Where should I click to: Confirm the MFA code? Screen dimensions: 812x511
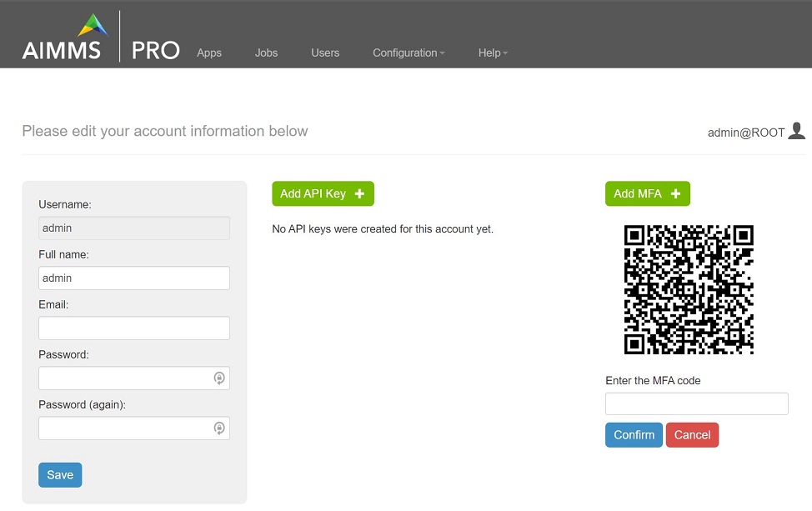point(634,435)
